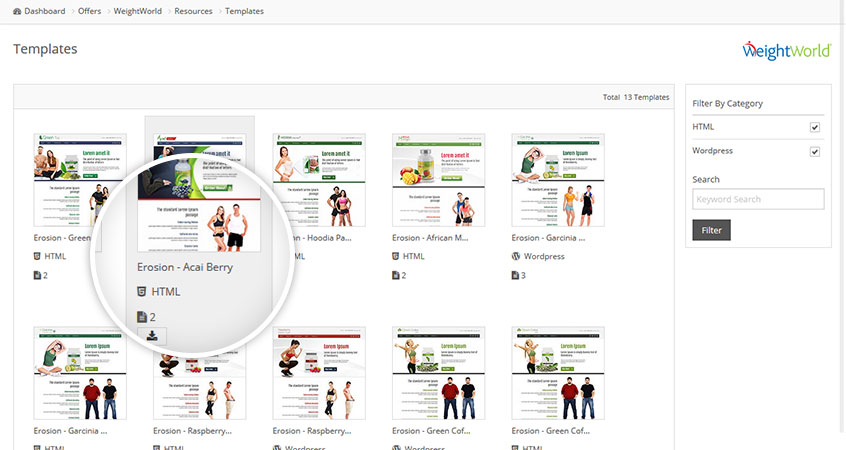Screen dimensions: 846x450
Task: Open the Hoodia template thumbnail
Action: pos(319,180)
